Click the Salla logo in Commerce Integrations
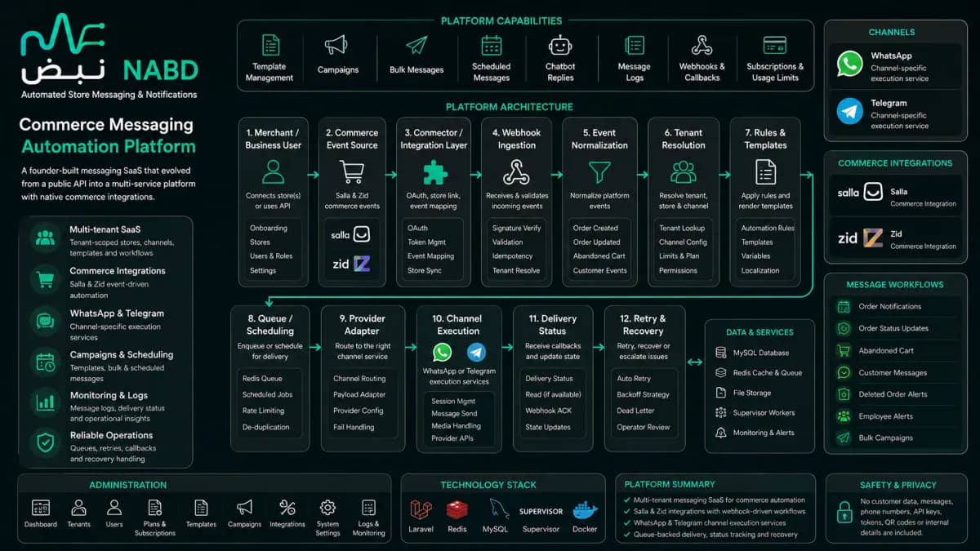 (861, 193)
